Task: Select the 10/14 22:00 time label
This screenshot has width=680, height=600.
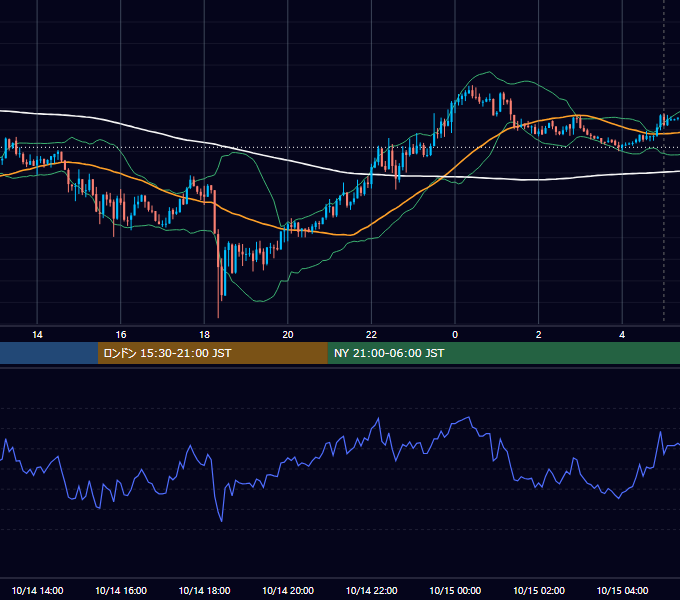Action: (371, 590)
